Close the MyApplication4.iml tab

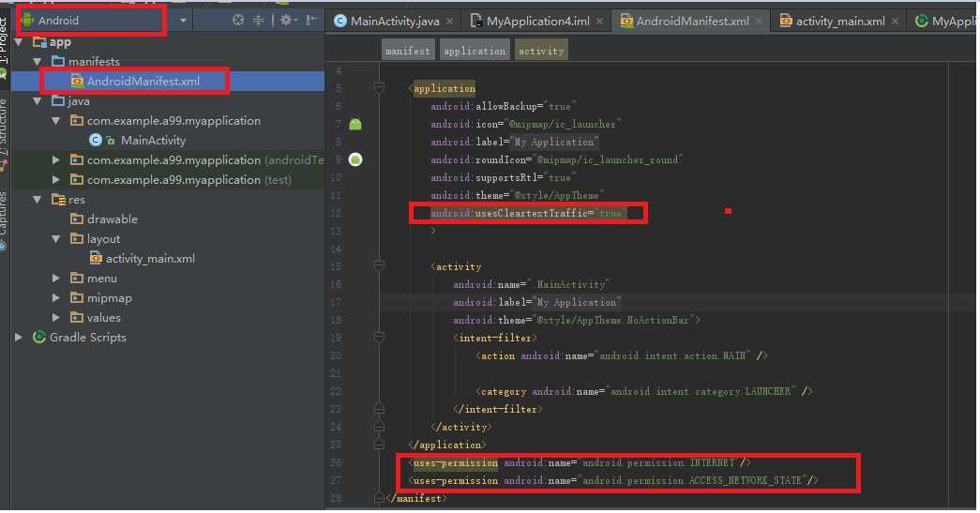click(599, 22)
